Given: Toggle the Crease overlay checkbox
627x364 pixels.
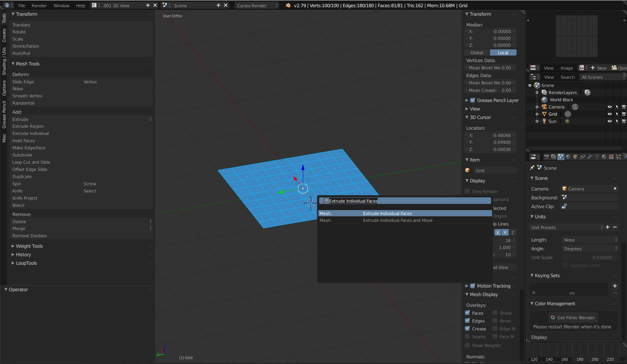Looking at the screenshot, I should (x=468, y=328).
